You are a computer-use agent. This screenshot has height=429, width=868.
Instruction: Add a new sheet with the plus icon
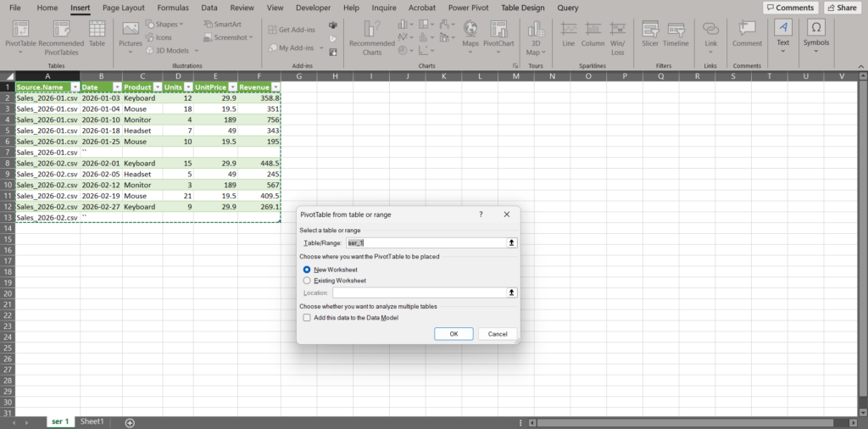pos(130,422)
